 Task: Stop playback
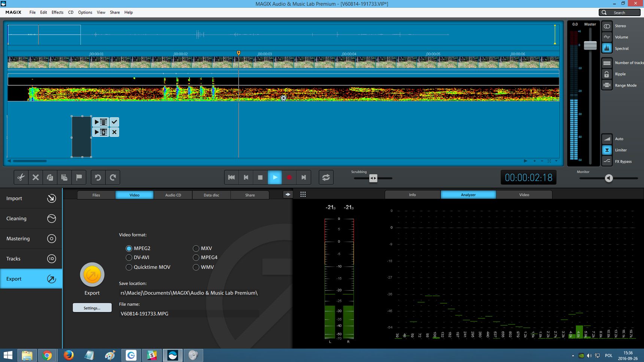(x=260, y=177)
